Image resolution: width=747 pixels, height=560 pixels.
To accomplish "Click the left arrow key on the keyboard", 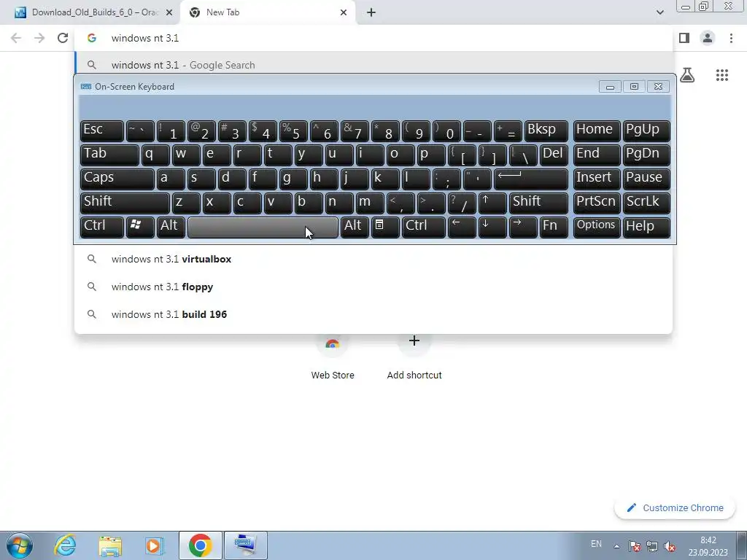I will coord(462,227).
